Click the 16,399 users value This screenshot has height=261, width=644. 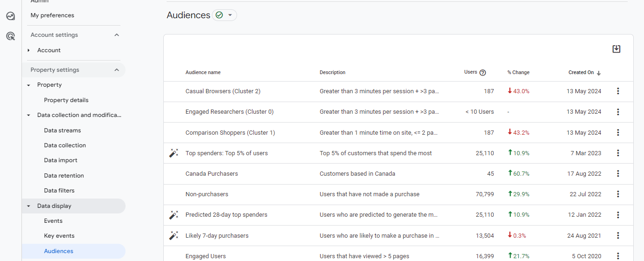pyautogui.click(x=485, y=256)
